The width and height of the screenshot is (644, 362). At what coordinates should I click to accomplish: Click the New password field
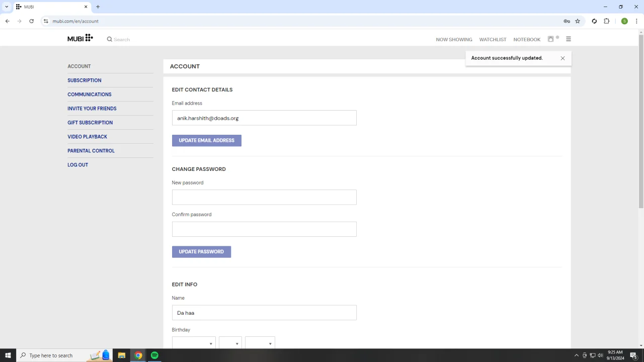point(264,197)
